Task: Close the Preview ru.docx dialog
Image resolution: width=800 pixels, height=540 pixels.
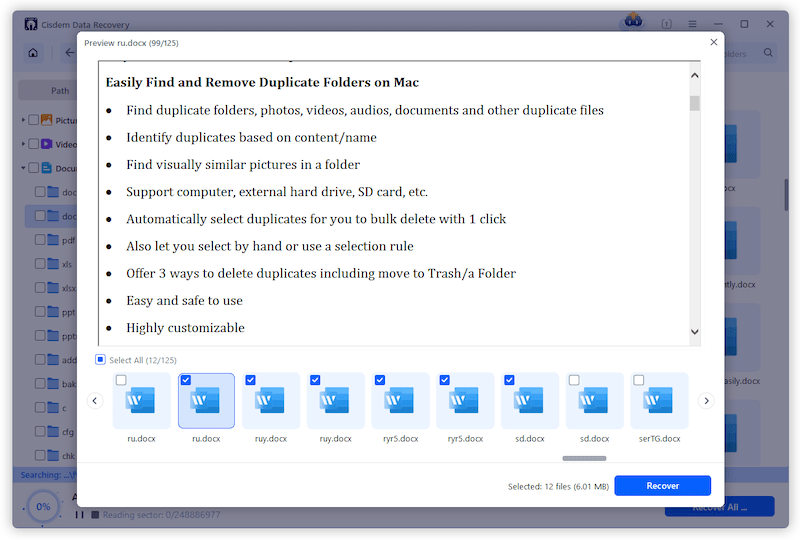Action: tap(713, 42)
